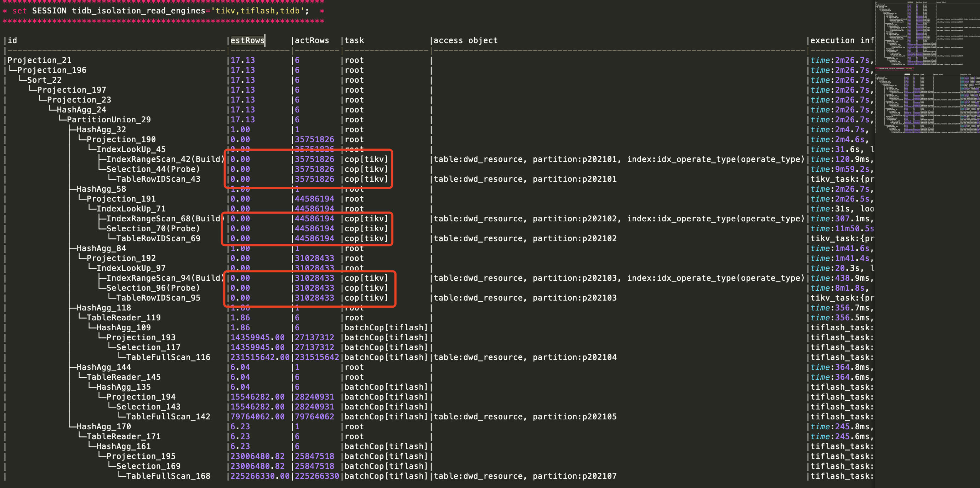
Task: Click the TableReader_171 operator
Action: 123,436
